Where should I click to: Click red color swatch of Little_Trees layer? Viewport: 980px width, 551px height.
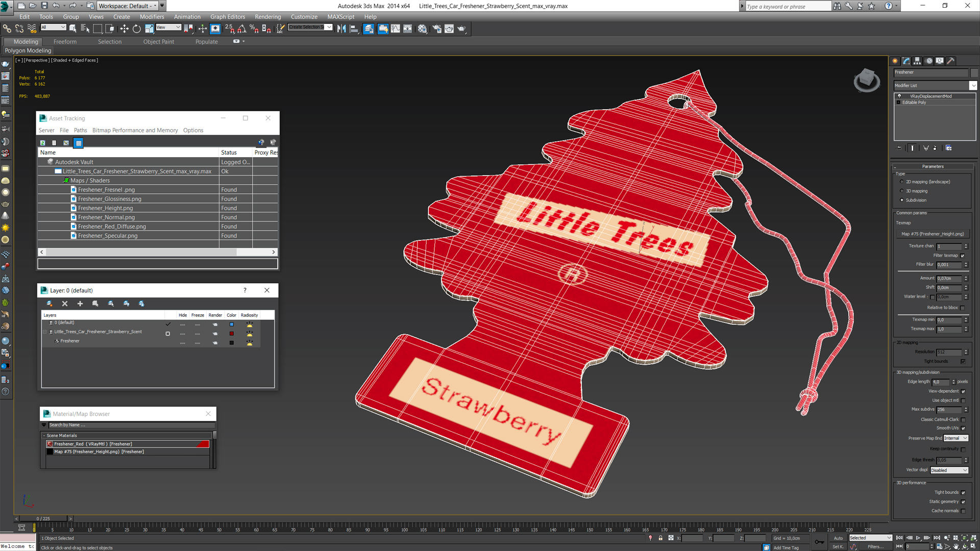point(231,334)
